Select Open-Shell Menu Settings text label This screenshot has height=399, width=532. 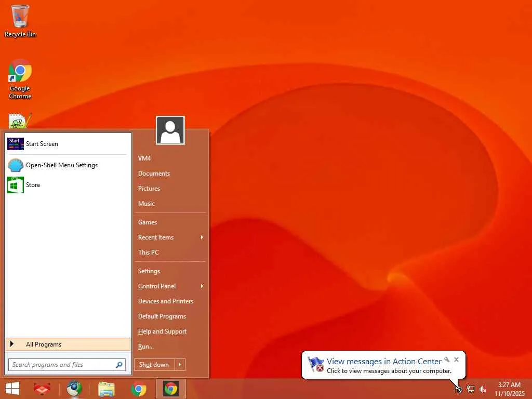[x=62, y=165]
